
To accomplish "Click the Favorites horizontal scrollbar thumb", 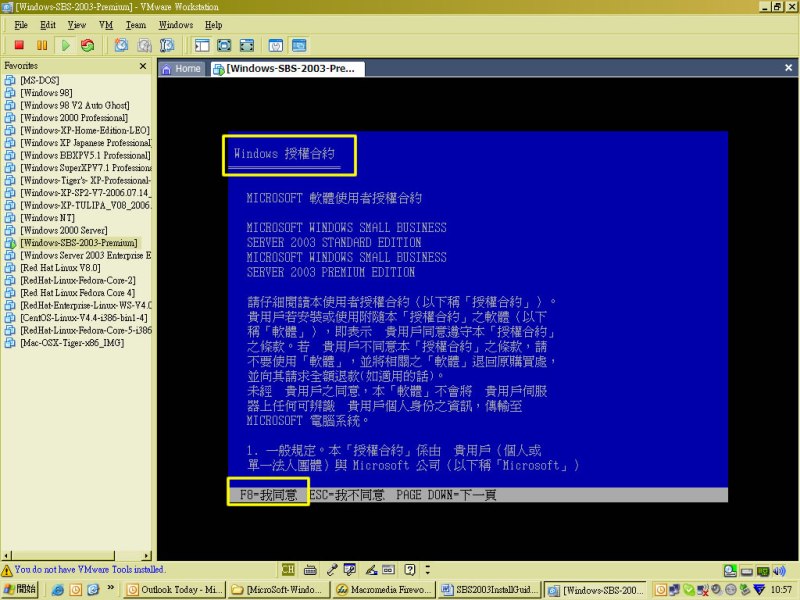I will [63, 556].
